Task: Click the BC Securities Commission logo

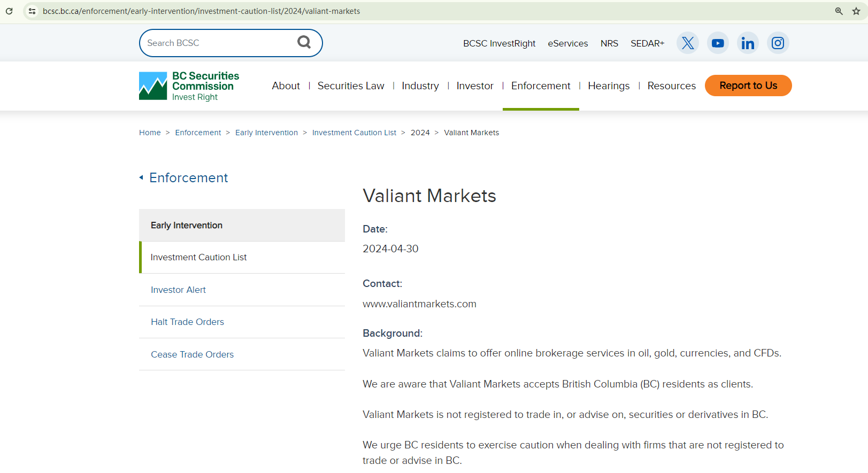Action: coord(189,86)
